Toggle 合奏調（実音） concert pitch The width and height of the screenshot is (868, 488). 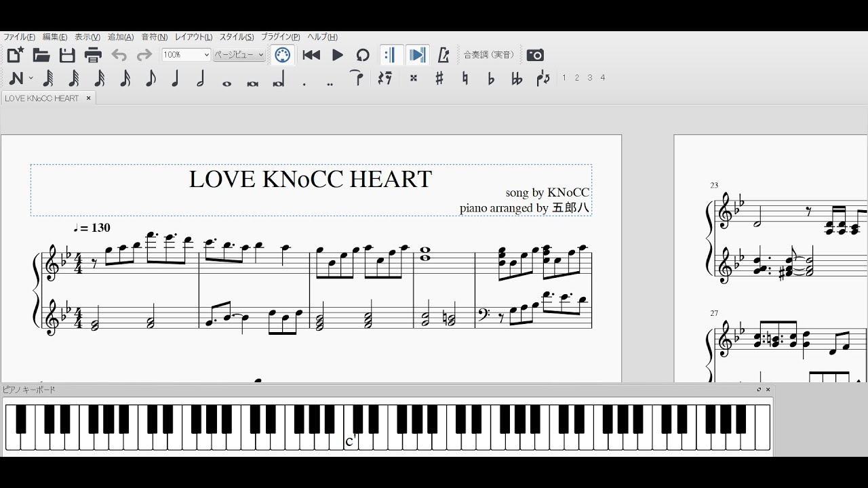490,55
